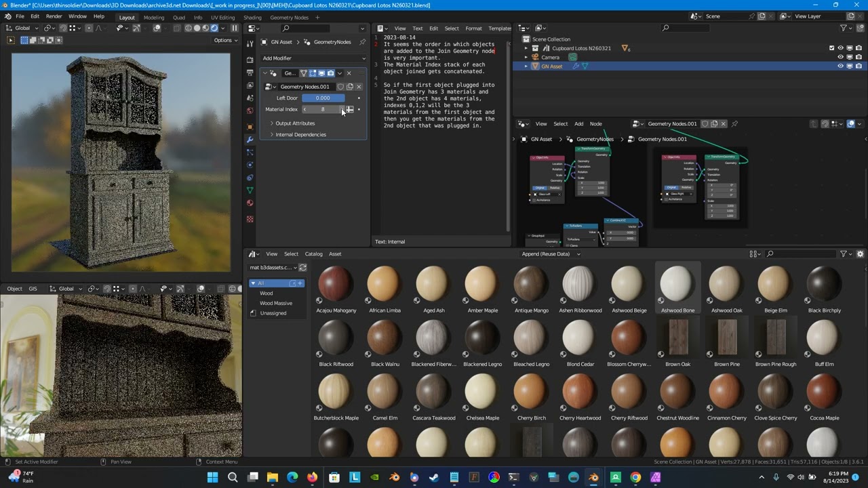Open outliner filter dropdown
The width and height of the screenshot is (868, 488).
coord(846,28)
